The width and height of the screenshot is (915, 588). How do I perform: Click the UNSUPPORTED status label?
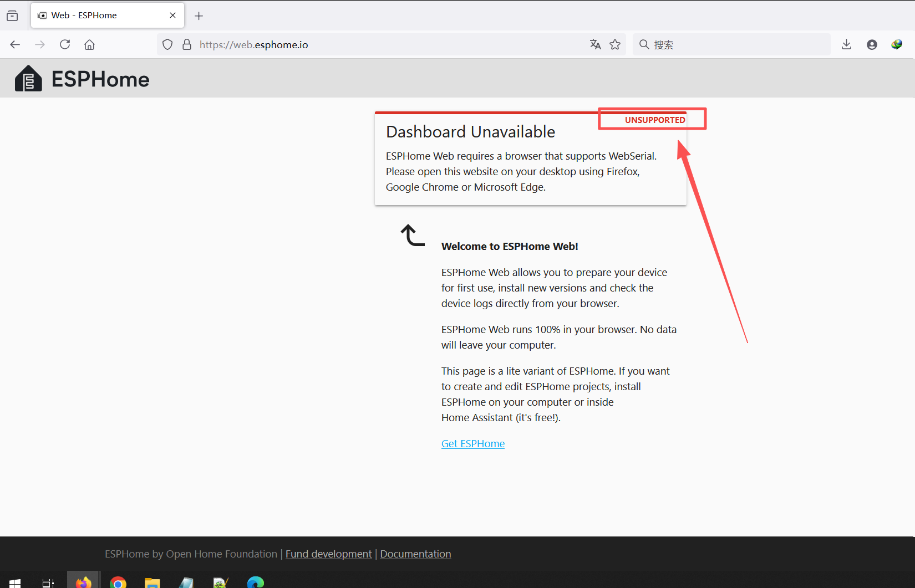[655, 120]
